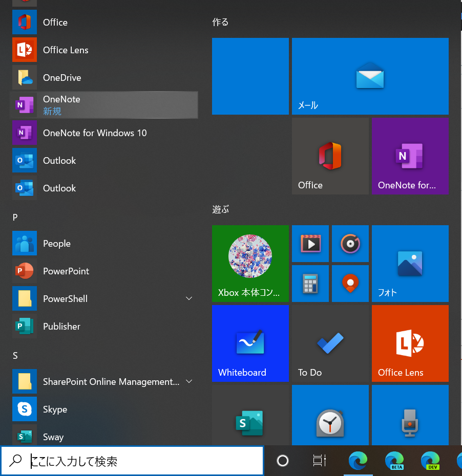
Task: Click the Office tile in 作る group
Action: click(330, 156)
